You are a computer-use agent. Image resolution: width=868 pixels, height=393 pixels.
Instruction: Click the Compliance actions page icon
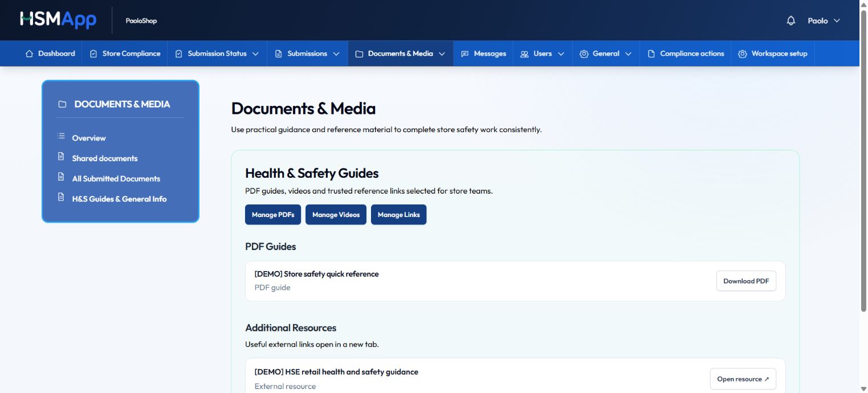tap(651, 54)
